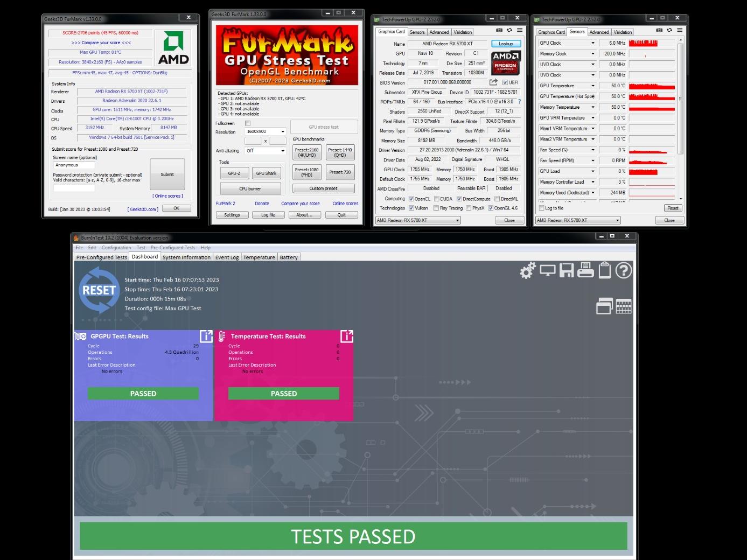This screenshot has height=560, width=747.
Task: Click the Submit button in FurMark score window
Action: point(167,174)
